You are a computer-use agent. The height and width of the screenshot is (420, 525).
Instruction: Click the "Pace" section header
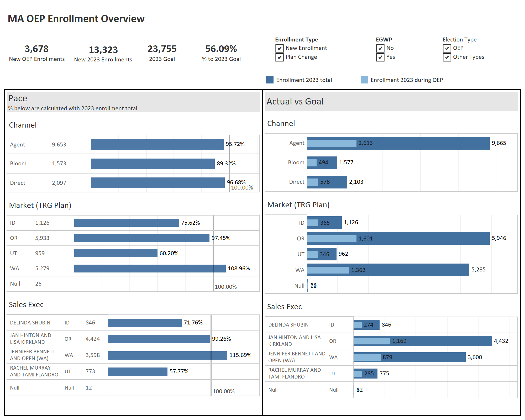tap(18, 98)
